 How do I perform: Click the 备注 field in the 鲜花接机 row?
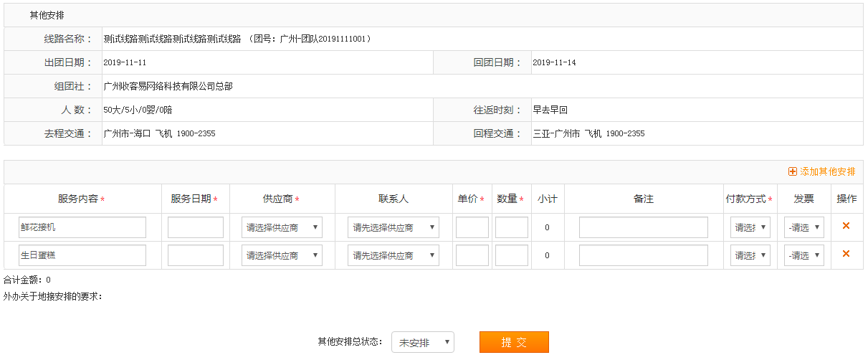[x=643, y=227]
